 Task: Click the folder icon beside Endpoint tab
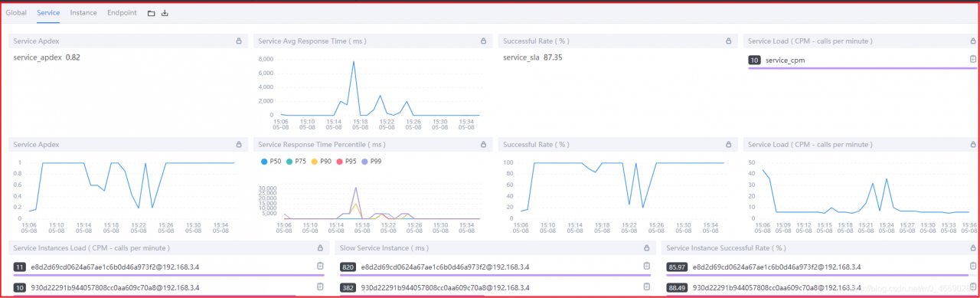(x=151, y=13)
